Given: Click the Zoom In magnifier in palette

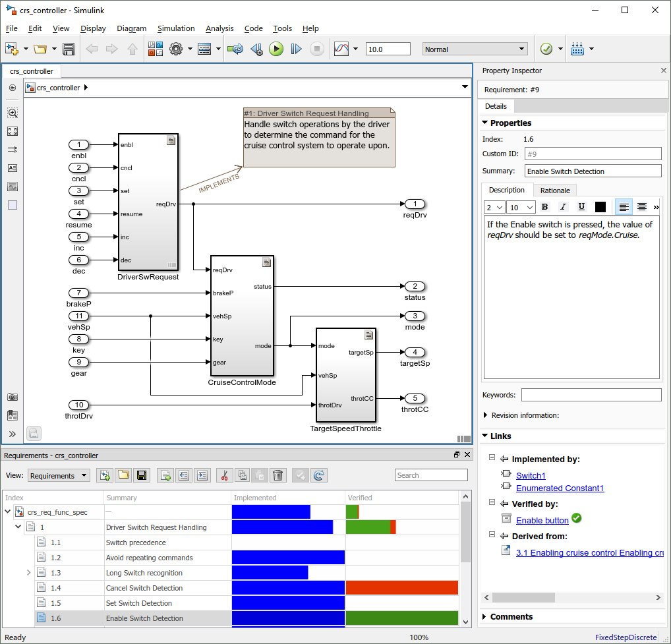Looking at the screenshot, I should 13,113.
